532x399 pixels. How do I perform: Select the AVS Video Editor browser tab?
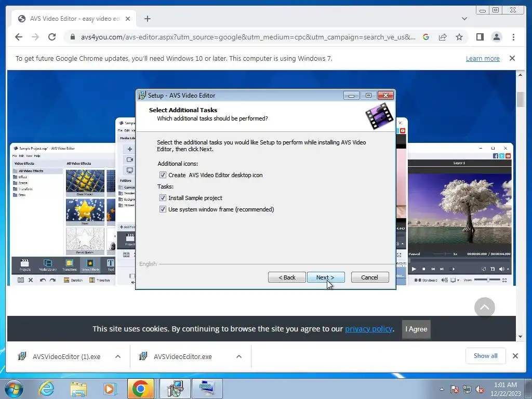74,19
